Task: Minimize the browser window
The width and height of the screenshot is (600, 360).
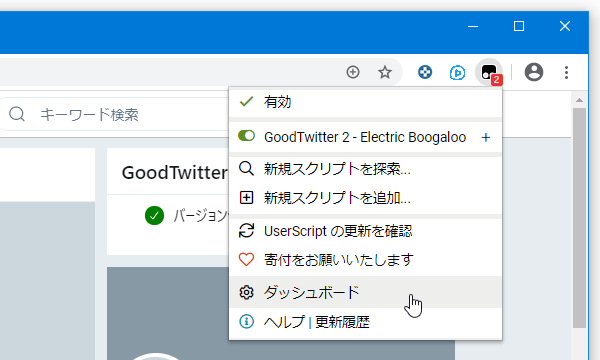Action: click(473, 26)
